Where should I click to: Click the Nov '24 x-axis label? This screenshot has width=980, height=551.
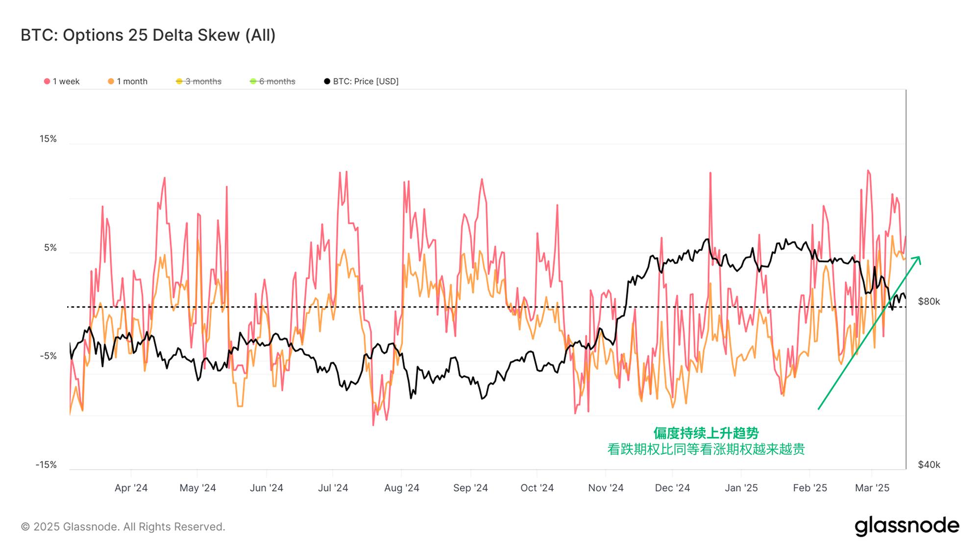[606, 488]
